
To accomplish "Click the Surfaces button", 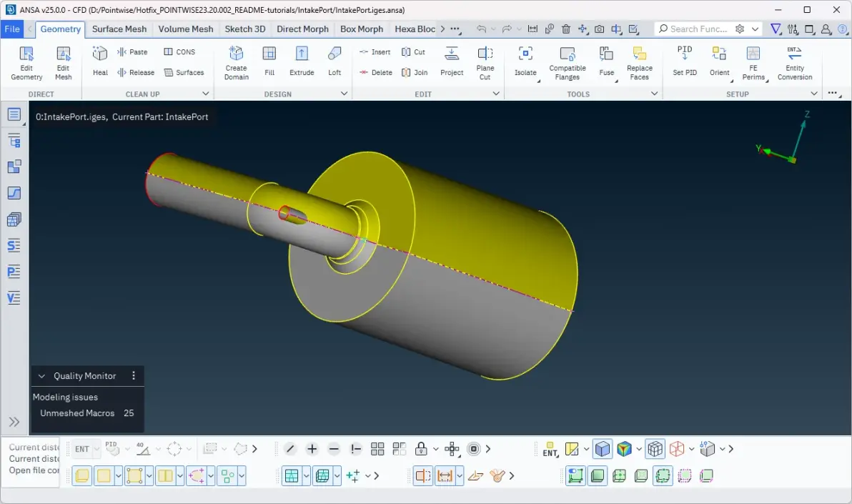I will click(184, 72).
